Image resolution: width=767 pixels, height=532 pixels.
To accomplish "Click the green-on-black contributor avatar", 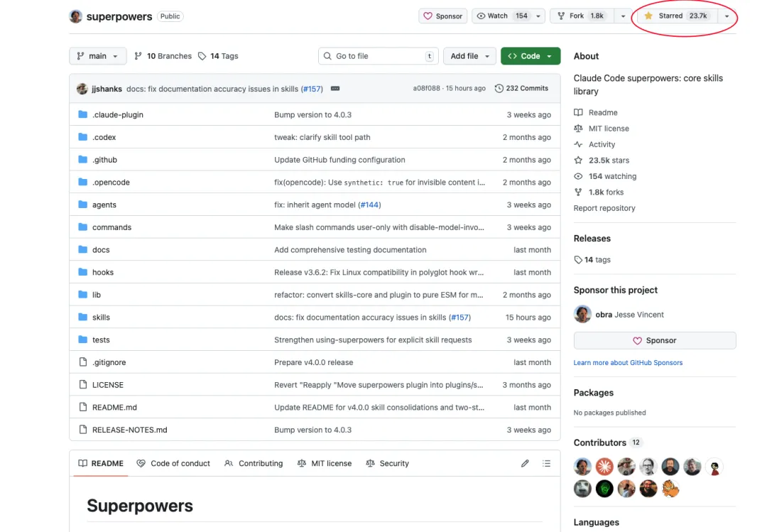I will (604, 489).
